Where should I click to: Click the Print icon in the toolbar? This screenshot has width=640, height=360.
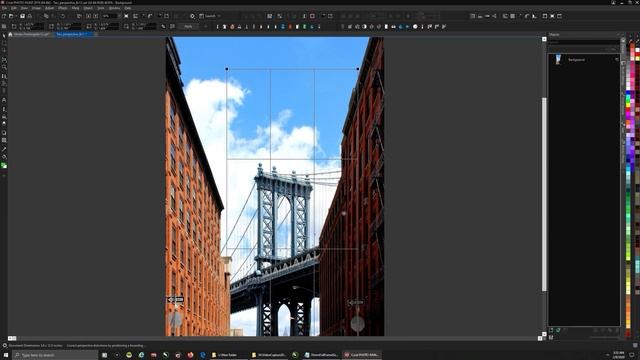coord(30,16)
